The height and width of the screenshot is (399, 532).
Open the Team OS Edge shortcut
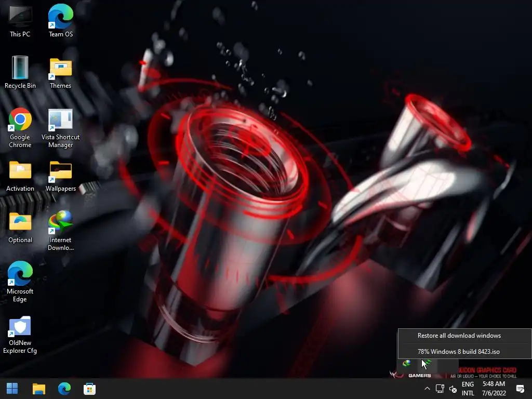pyautogui.click(x=60, y=21)
